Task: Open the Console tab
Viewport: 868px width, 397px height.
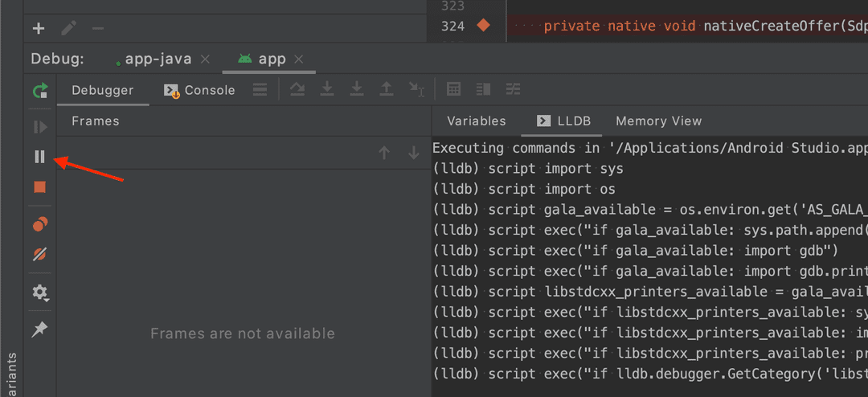Action: (200, 90)
